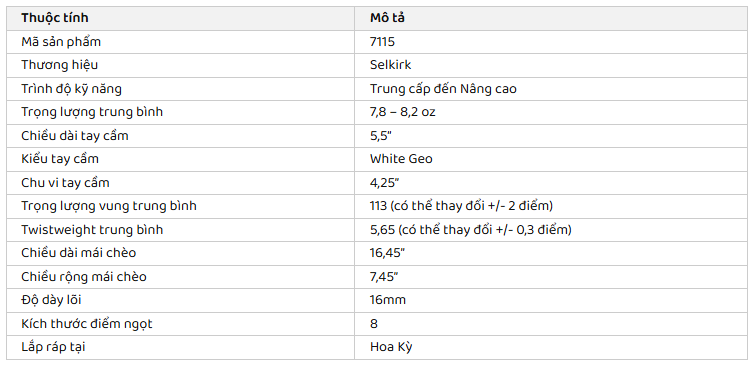Click the "Kích thước điểm ngọt" label
Image resolution: width=753 pixels, height=365 pixels.
87,324
